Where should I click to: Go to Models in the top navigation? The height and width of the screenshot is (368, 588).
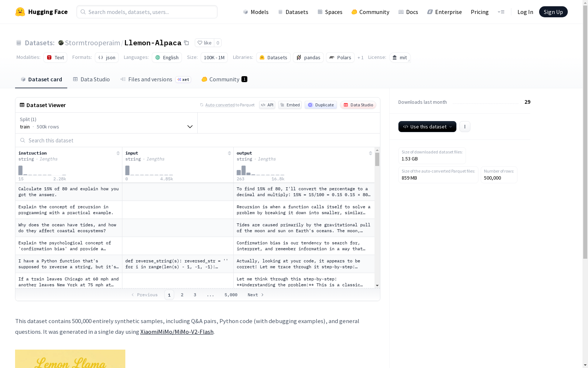256,12
